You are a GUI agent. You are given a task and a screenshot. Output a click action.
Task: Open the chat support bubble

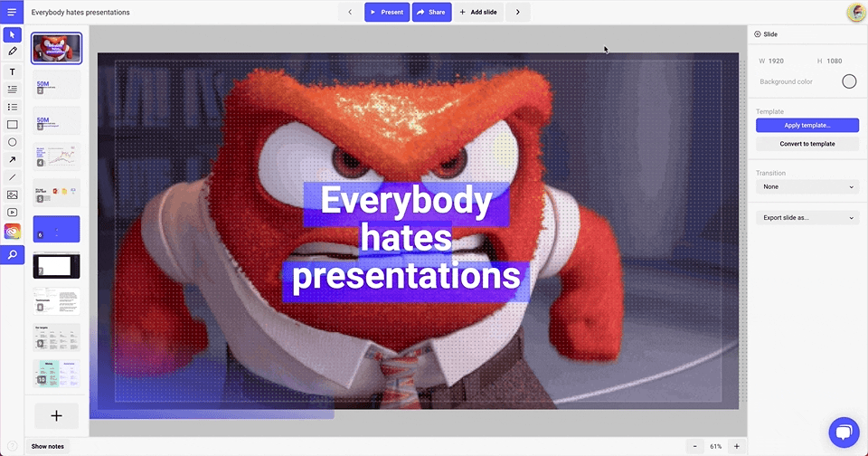[x=844, y=432]
